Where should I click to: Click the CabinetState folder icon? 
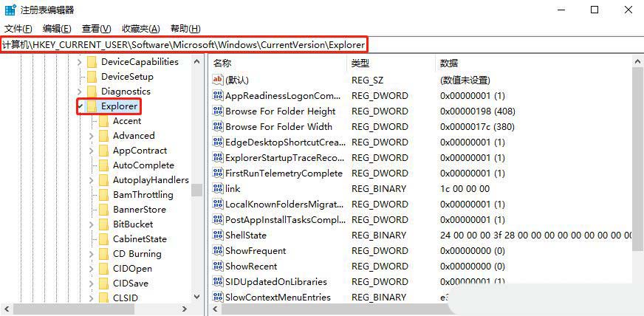pos(103,239)
